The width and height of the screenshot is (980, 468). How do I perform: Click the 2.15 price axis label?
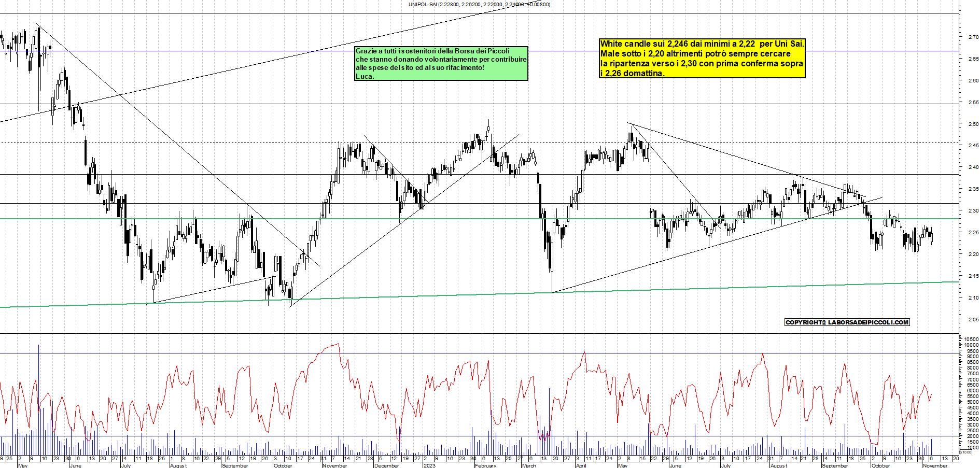pyautogui.click(x=973, y=276)
